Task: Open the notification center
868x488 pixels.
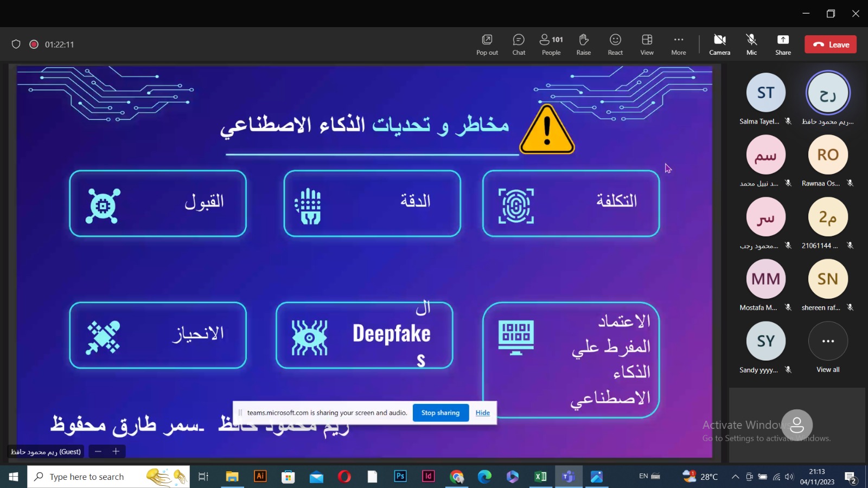Action: [851, 477]
